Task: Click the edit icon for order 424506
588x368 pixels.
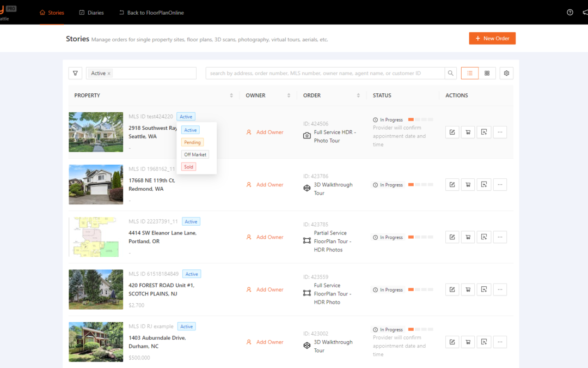Action: pos(452,131)
